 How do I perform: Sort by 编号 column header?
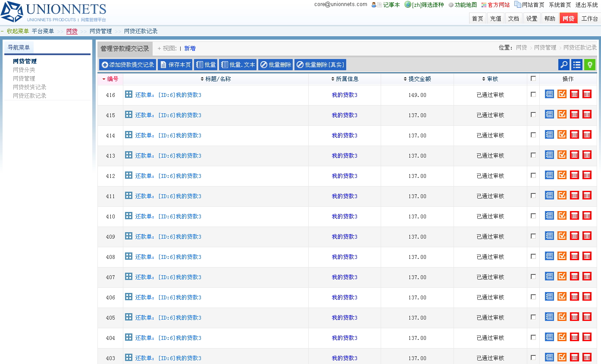pyautogui.click(x=112, y=79)
